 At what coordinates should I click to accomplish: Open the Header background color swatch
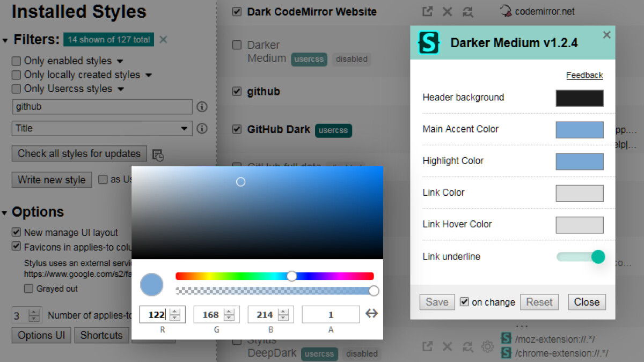click(579, 98)
